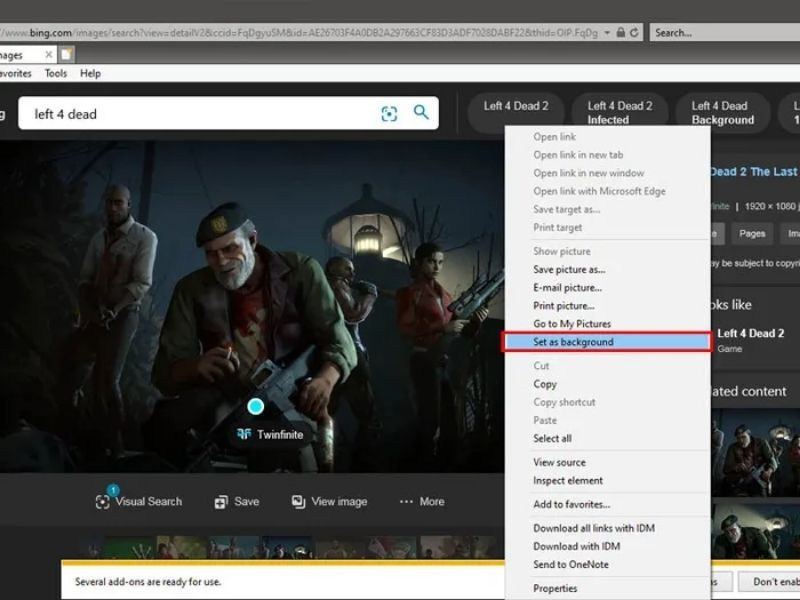
Task: Click the Save icon below image
Action: [221, 502]
